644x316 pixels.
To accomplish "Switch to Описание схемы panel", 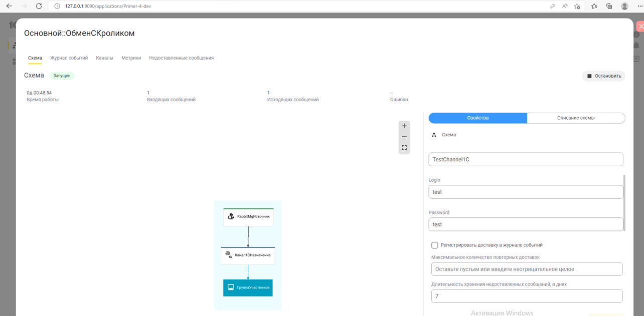I will click(576, 118).
